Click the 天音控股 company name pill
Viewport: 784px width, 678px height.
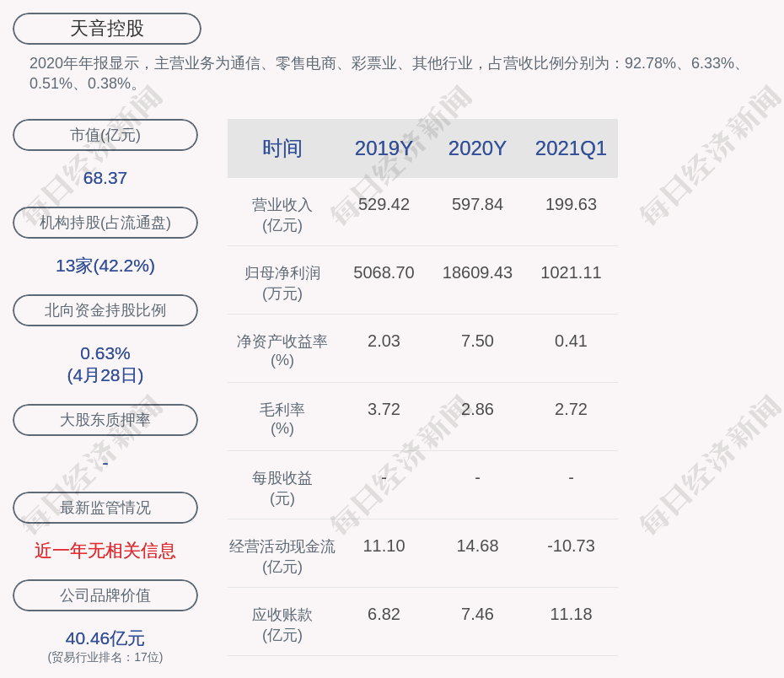(107, 29)
